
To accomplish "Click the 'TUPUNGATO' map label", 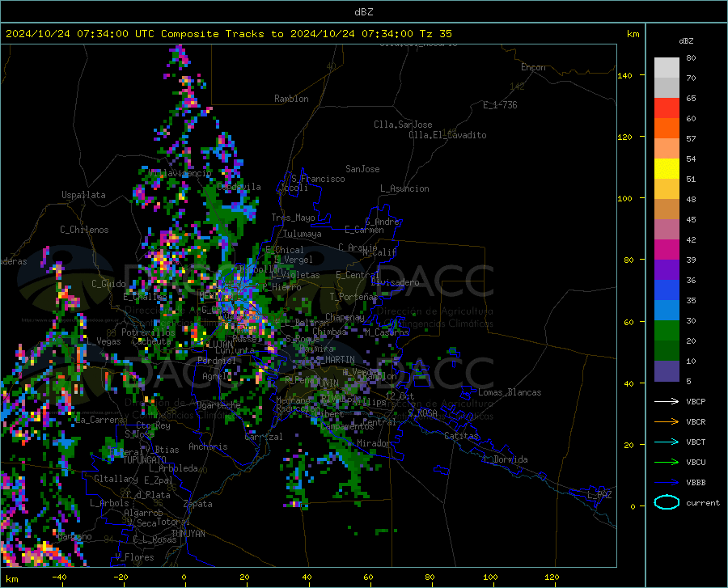I will coord(145,460).
